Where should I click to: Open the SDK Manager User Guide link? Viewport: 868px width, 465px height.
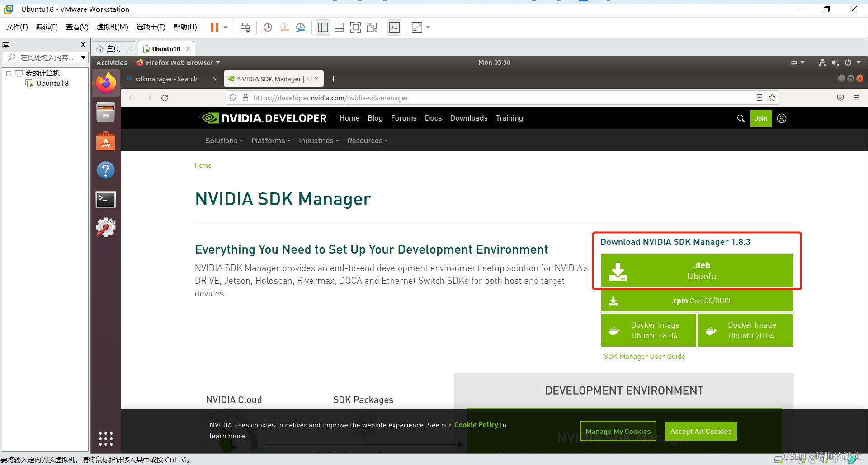click(x=644, y=357)
